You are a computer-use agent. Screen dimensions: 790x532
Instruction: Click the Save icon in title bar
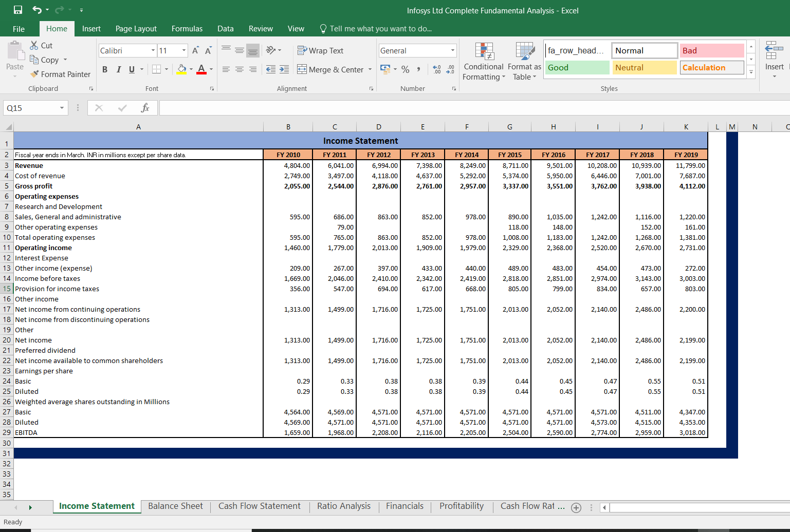click(x=18, y=10)
